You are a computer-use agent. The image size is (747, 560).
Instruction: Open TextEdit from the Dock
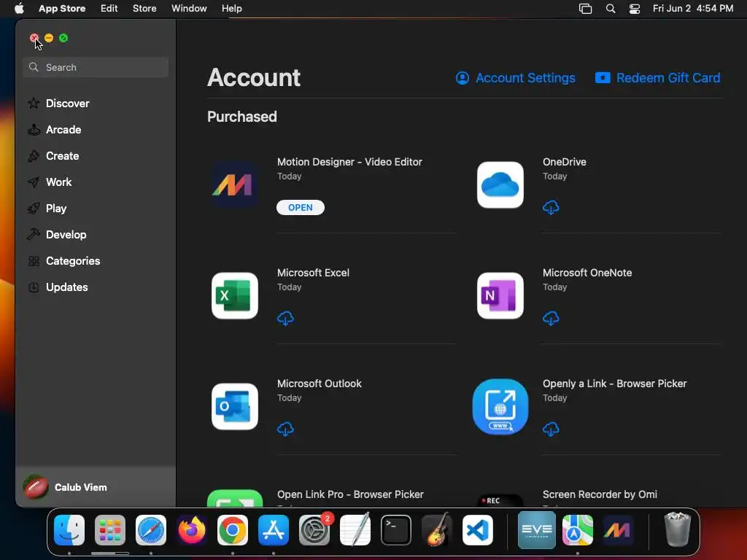355,529
